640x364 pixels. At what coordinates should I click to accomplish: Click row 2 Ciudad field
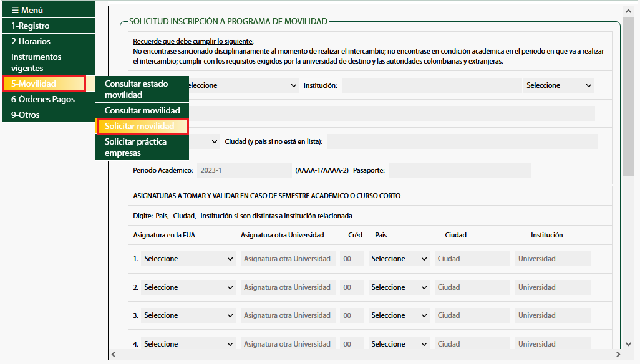pos(472,287)
